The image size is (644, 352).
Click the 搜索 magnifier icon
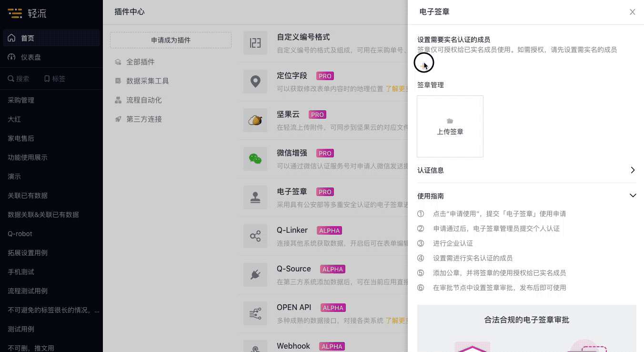point(10,79)
